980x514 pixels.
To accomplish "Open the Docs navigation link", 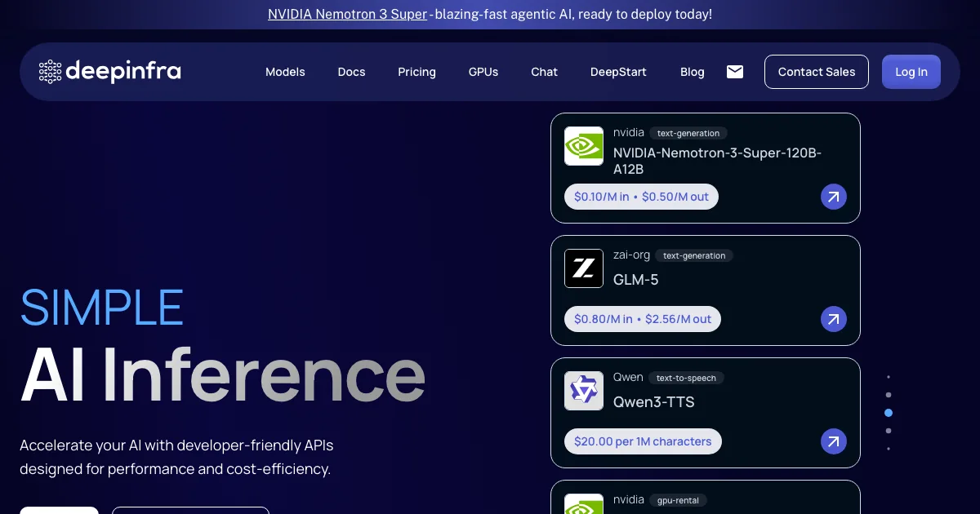I will click(x=351, y=72).
